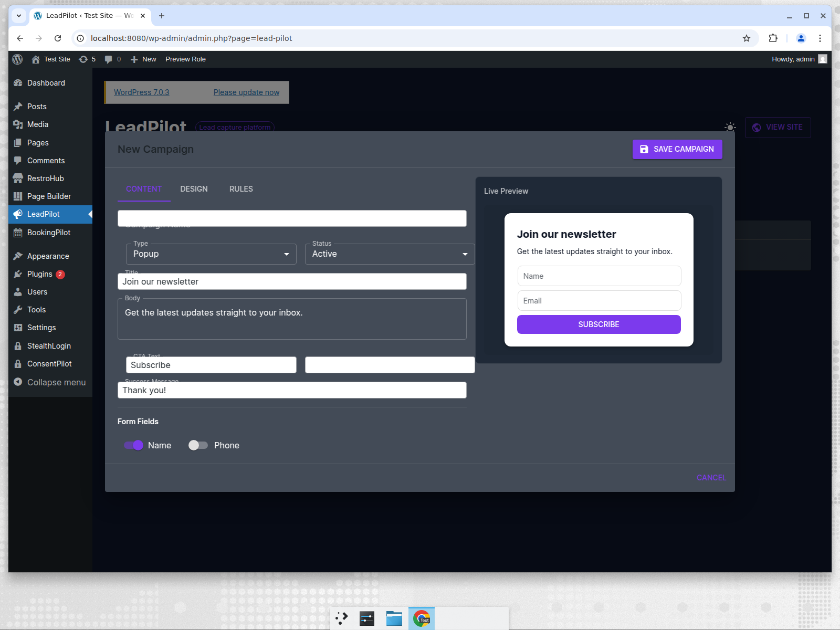Screen dimensions: 840x630
Task: Click the LeadPilot megaphone icon
Action: tap(18, 214)
